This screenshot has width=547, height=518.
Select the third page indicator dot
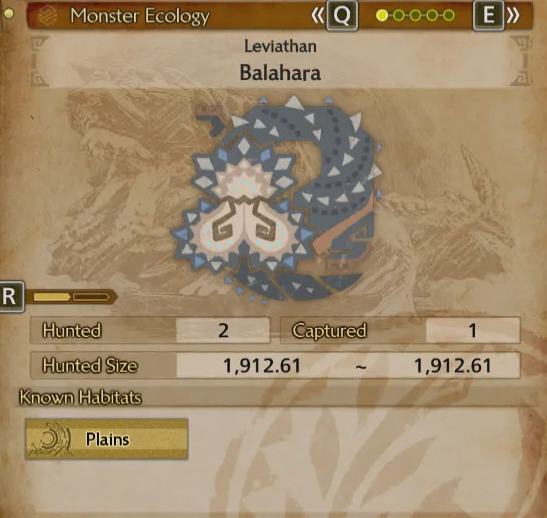(415, 15)
